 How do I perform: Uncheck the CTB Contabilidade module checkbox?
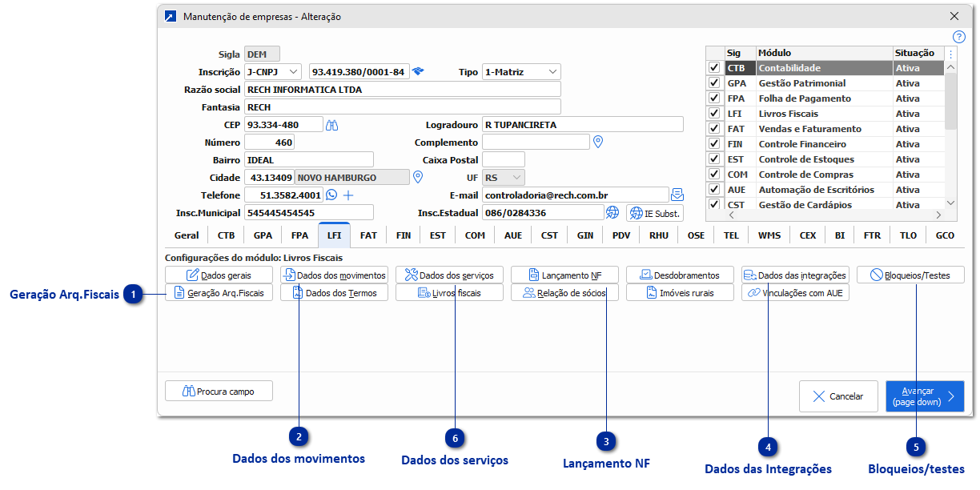(x=714, y=68)
